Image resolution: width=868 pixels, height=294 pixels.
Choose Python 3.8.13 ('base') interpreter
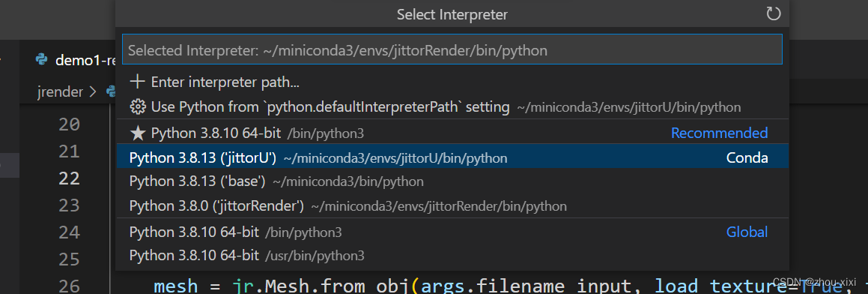pos(452,182)
